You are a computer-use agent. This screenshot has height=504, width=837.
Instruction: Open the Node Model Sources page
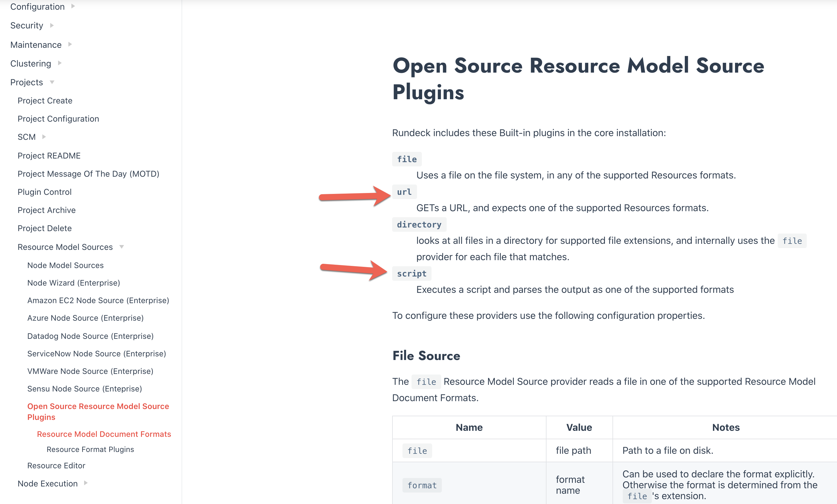point(65,265)
